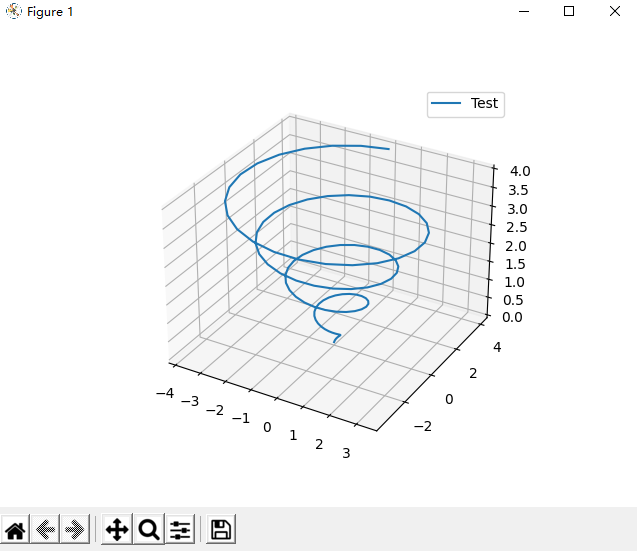Go forward to the next view
The image size is (637, 551).
[75, 529]
